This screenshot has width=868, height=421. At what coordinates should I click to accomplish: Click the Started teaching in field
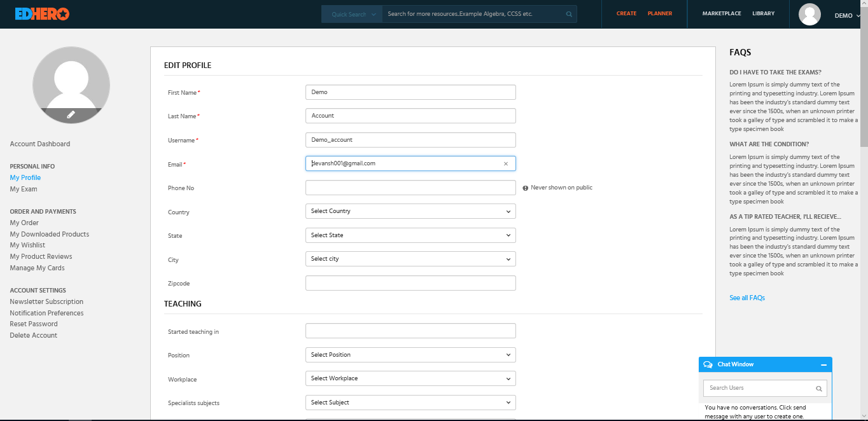(410, 331)
